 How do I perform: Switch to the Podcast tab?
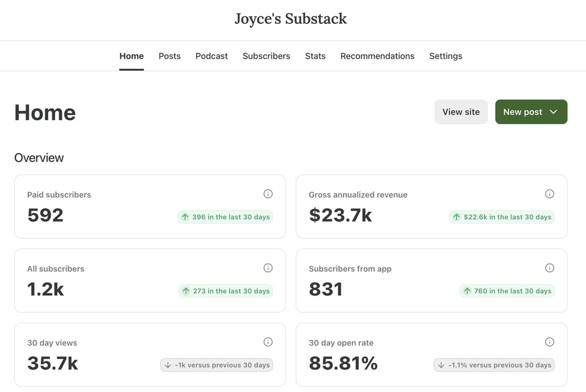coord(212,56)
